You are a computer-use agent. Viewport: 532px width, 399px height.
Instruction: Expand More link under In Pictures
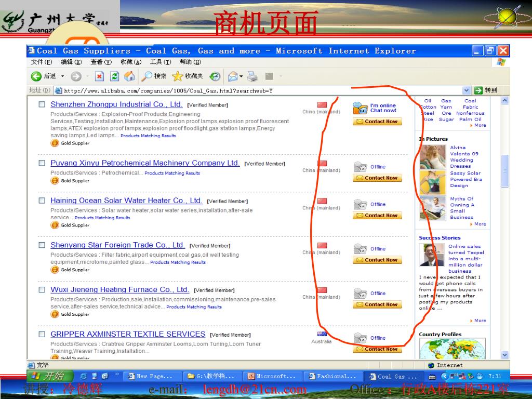pos(480,224)
